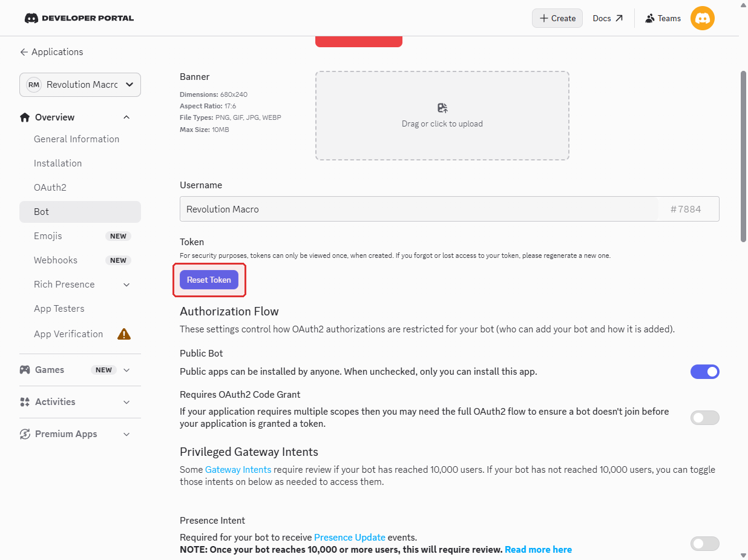Go back to Applications
The image size is (748, 560).
(51, 52)
